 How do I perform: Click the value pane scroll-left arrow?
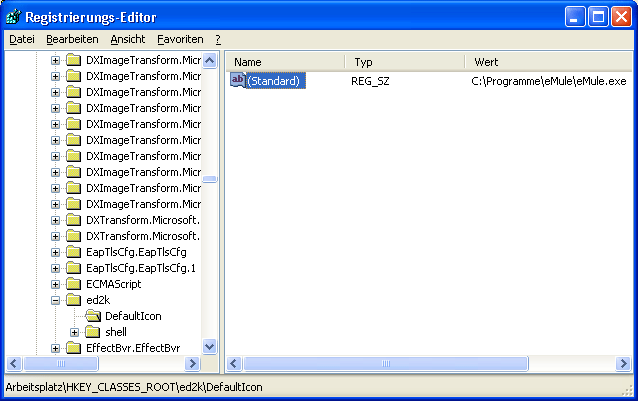234,363
